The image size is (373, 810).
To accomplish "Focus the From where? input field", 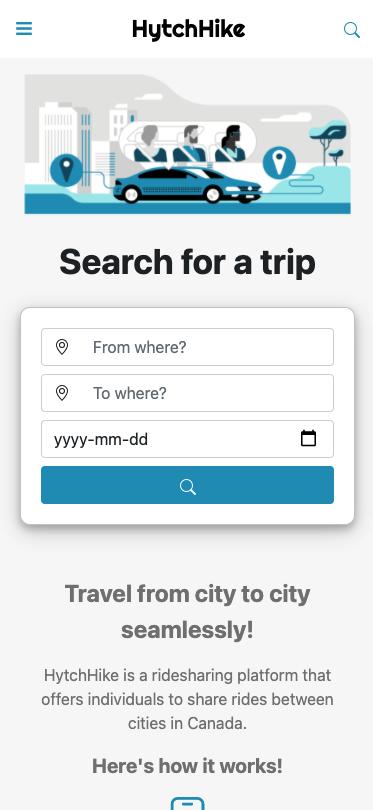I will 188,347.
